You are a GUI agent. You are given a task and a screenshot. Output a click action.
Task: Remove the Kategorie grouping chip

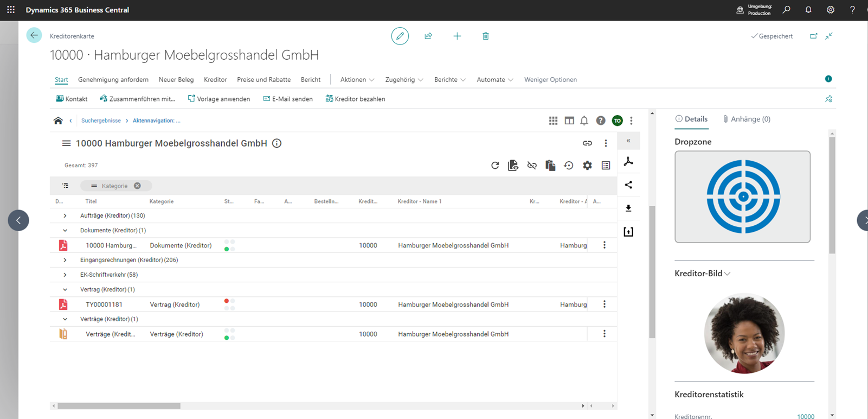(137, 186)
